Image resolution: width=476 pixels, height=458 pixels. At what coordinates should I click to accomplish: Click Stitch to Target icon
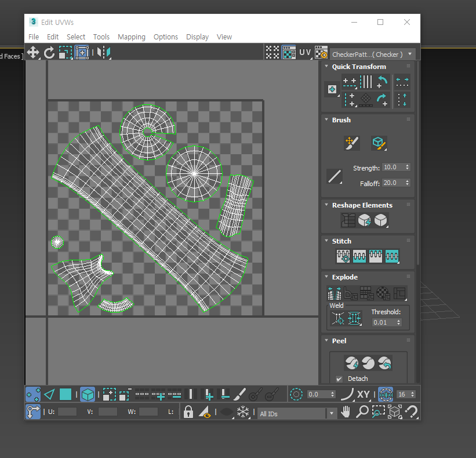pyautogui.click(x=343, y=256)
